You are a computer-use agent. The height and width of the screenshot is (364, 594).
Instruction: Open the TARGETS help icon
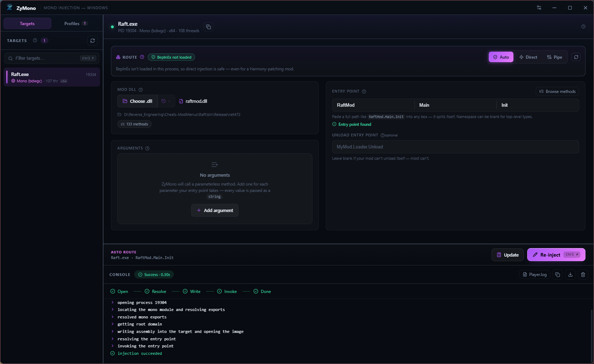click(x=35, y=41)
